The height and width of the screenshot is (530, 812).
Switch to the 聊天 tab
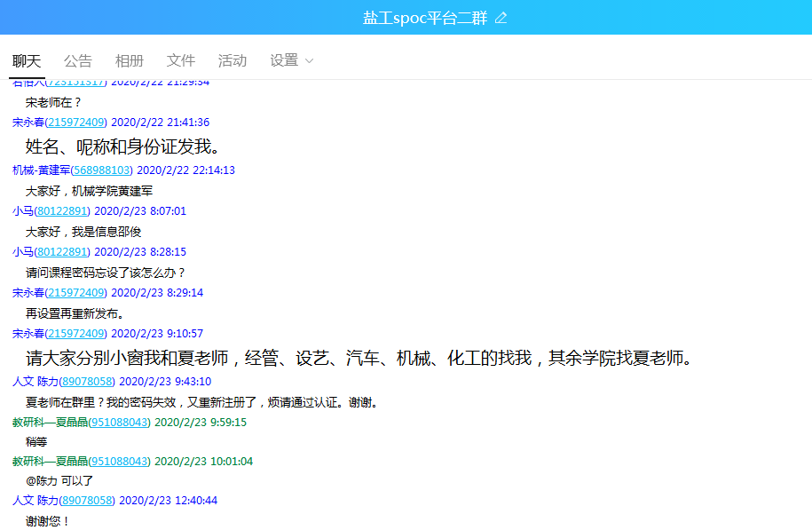tap(27, 60)
